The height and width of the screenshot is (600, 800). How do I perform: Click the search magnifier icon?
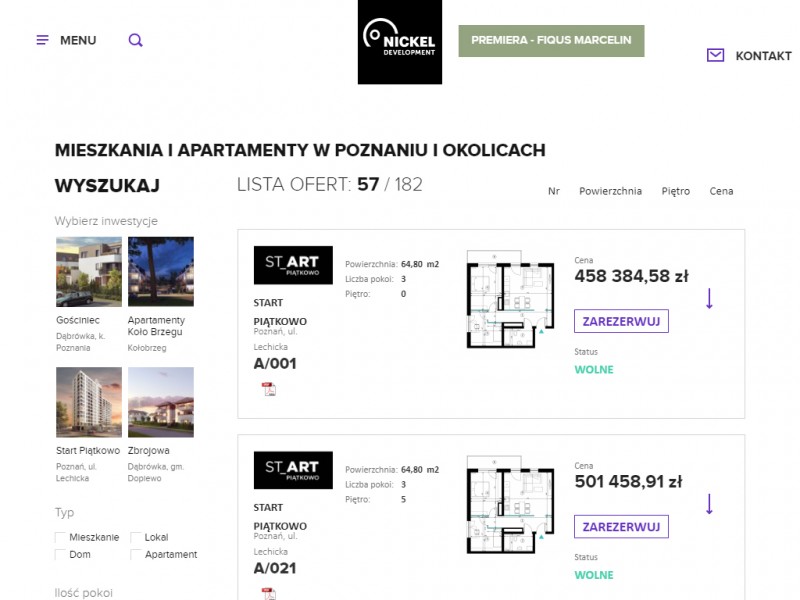pos(136,40)
